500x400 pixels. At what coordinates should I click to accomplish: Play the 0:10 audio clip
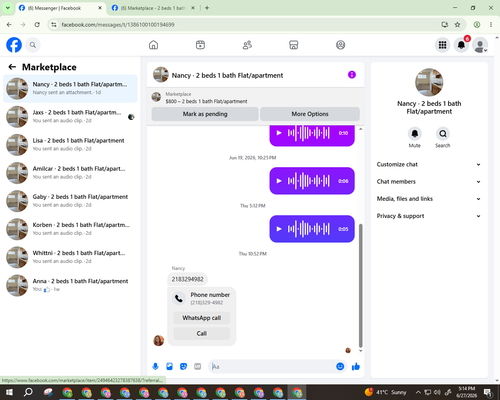[x=279, y=133]
